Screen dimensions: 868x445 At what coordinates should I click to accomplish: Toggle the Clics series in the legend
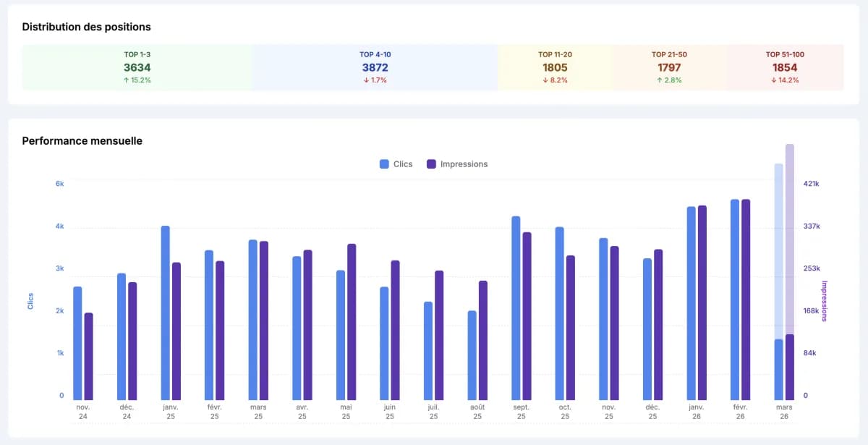(394, 164)
